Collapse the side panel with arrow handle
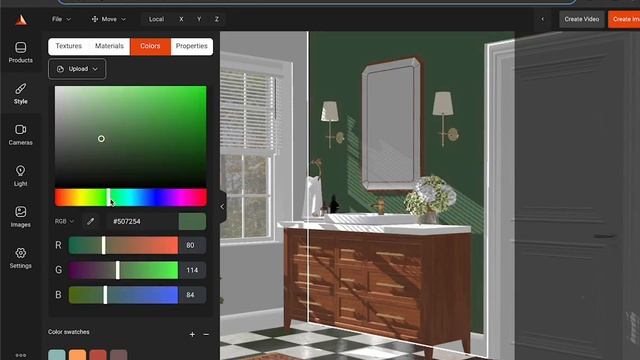The width and height of the screenshot is (640, 360). [222, 207]
